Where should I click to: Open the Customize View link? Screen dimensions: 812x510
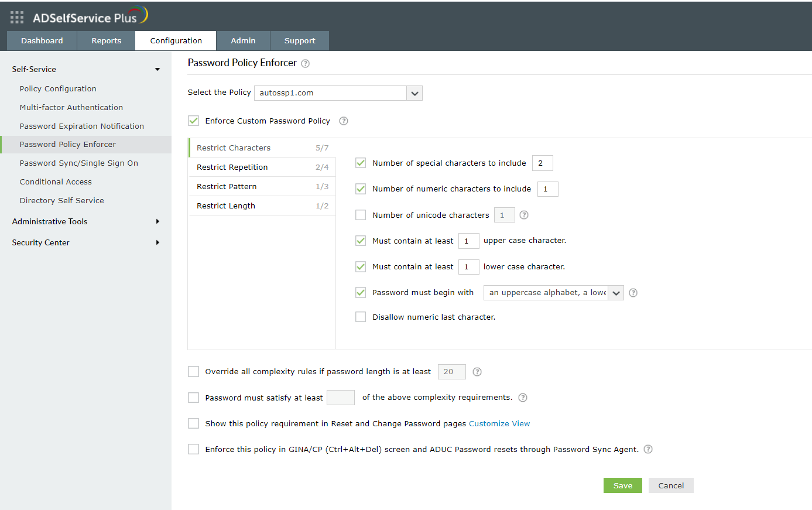pos(499,423)
